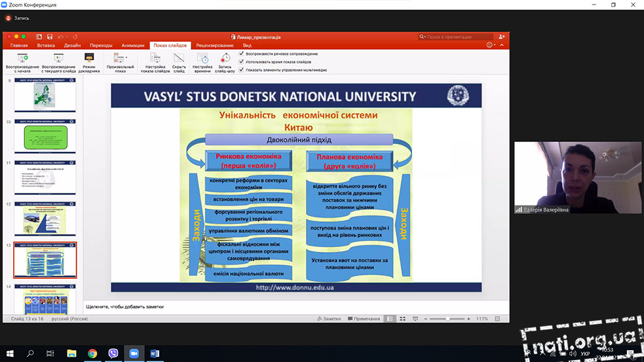The image size is (644, 362).
Task: Switch to the Дизайн tab
Action: pyautogui.click(x=72, y=46)
